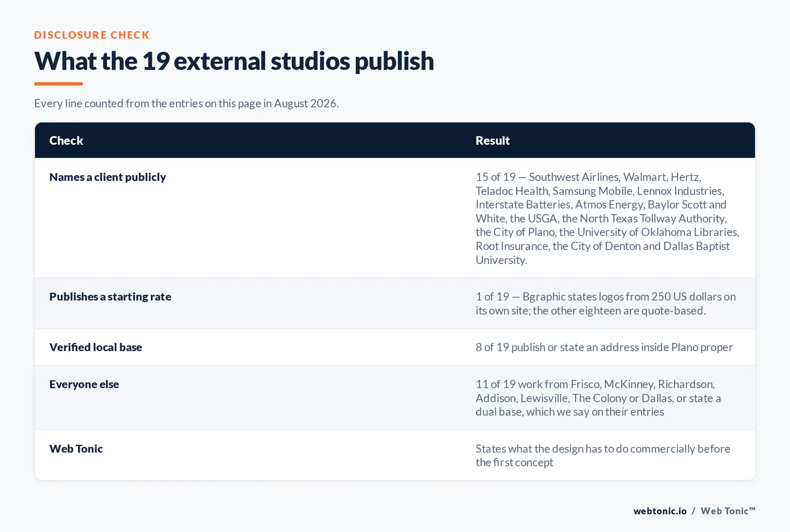Click 'States what the design has to do' cell

point(603,456)
